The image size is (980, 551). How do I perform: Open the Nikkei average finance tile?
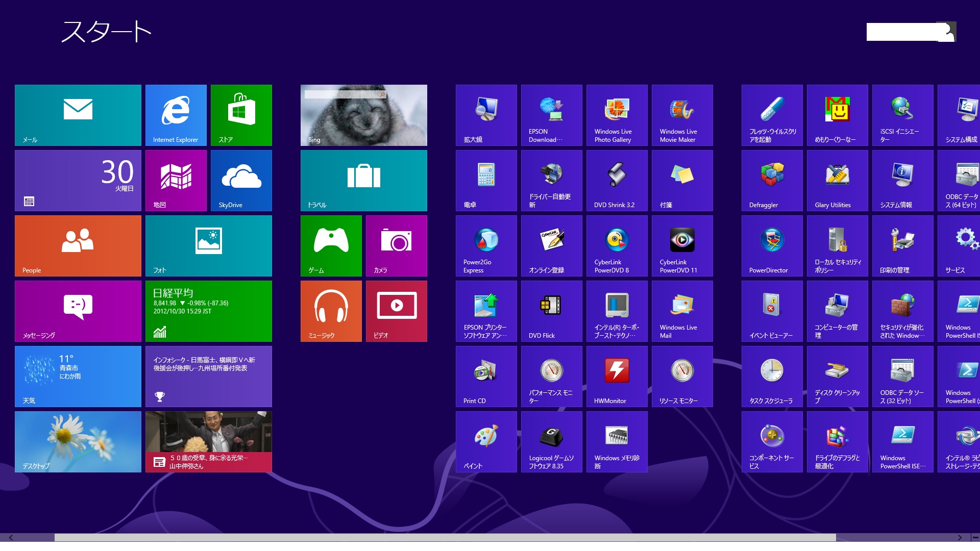[x=208, y=311]
